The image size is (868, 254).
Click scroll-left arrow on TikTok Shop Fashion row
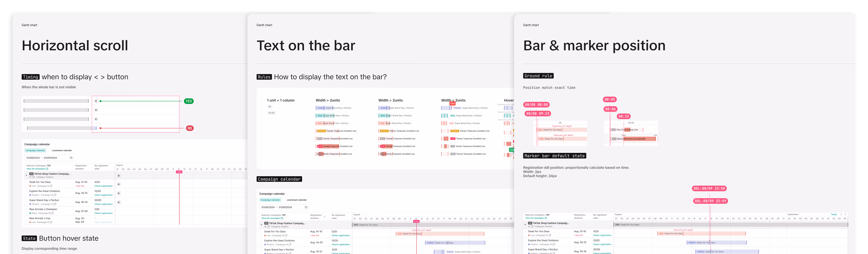tap(119, 176)
